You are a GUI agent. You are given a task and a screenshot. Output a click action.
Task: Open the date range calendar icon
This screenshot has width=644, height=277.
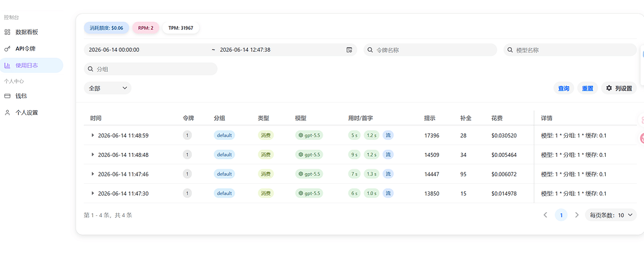pos(349,50)
